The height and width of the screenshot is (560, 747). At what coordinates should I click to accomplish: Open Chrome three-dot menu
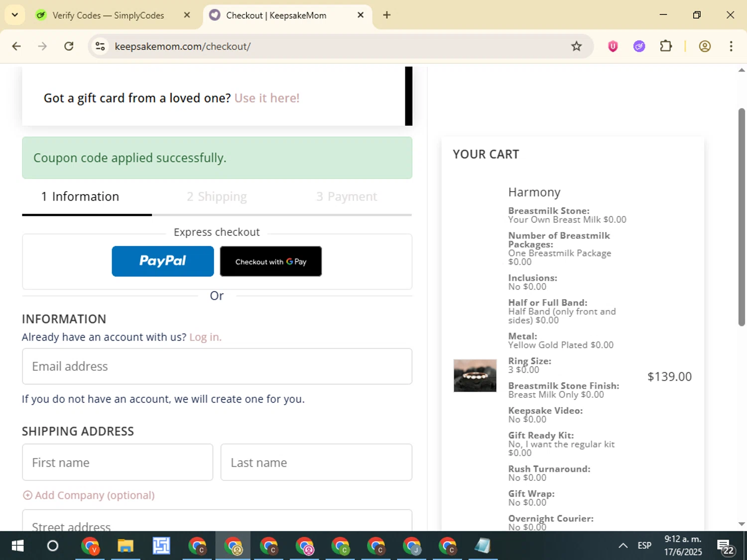click(731, 46)
